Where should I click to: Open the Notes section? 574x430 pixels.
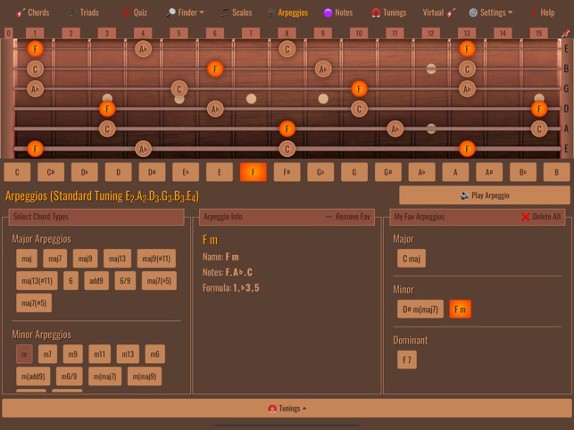pyautogui.click(x=338, y=12)
